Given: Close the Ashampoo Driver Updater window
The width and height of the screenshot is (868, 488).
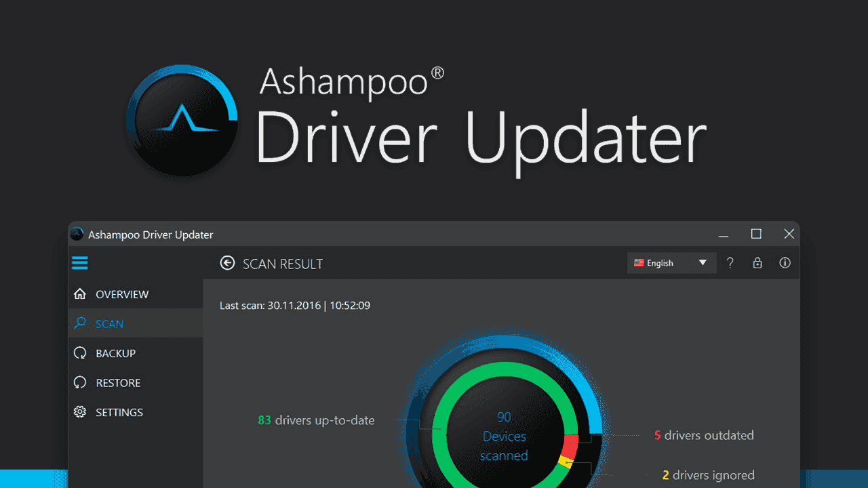Looking at the screenshot, I should tap(789, 234).
